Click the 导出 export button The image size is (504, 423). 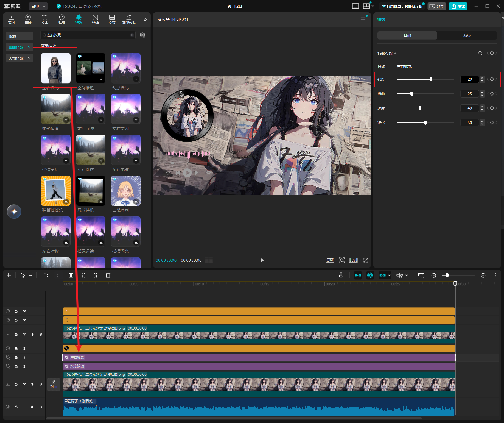[458, 6]
